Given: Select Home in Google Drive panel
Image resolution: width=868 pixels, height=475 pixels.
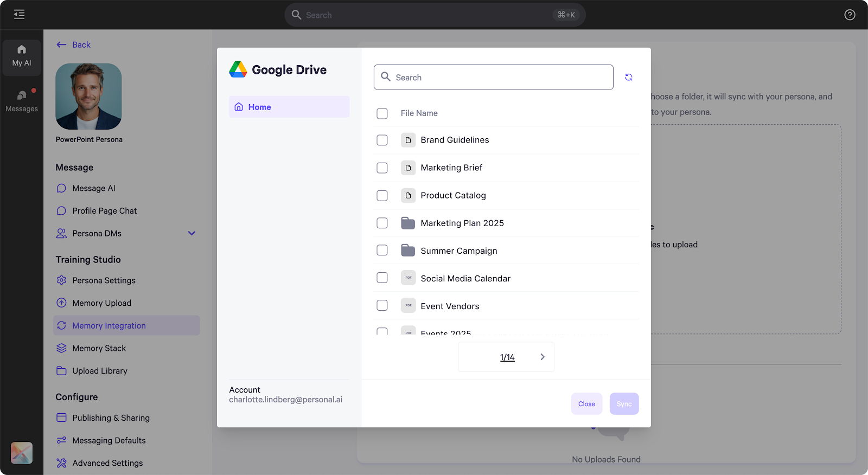Looking at the screenshot, I should pyautogui.click(x=289, y=107).
